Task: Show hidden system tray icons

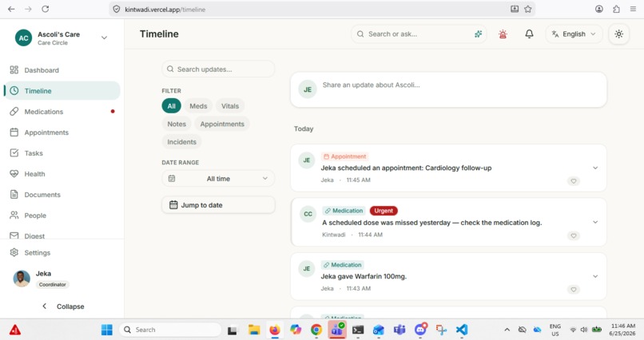Action: (x=507, y=330)
